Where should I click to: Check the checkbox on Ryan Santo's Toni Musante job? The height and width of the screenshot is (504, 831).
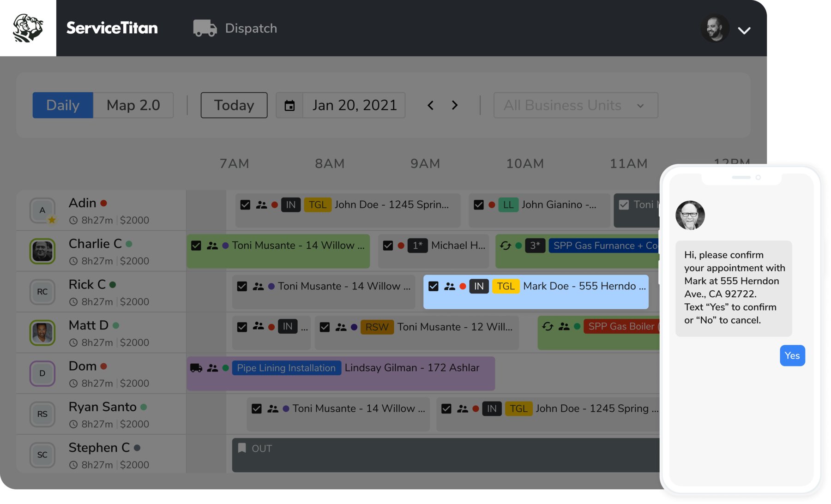(x=256, y=408)
